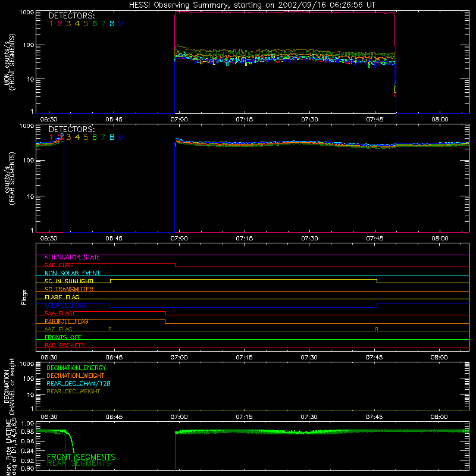The width and height of the screenshot is (476, 476).
Task: Select detector number 8 in the front segments legend
Action: coord(112,24)
